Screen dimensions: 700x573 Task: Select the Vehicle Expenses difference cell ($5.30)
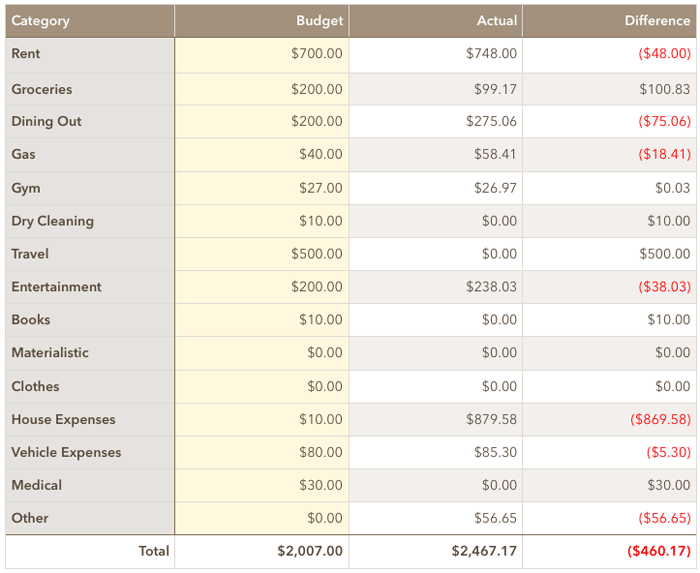click(x=609, y=453)
